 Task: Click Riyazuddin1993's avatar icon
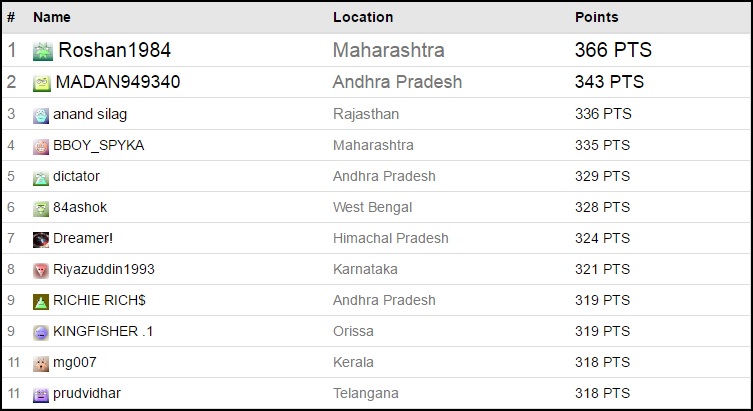click(x=41, y=270)
